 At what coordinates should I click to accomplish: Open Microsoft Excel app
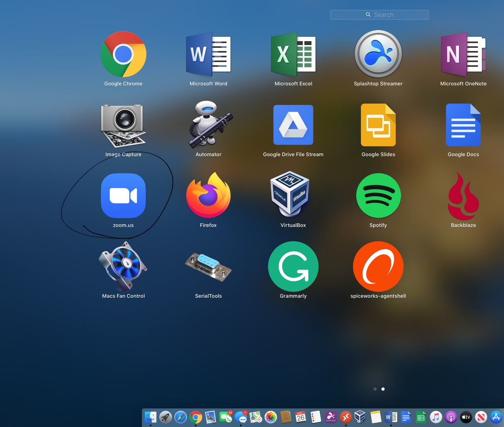[x=293, y=55]
